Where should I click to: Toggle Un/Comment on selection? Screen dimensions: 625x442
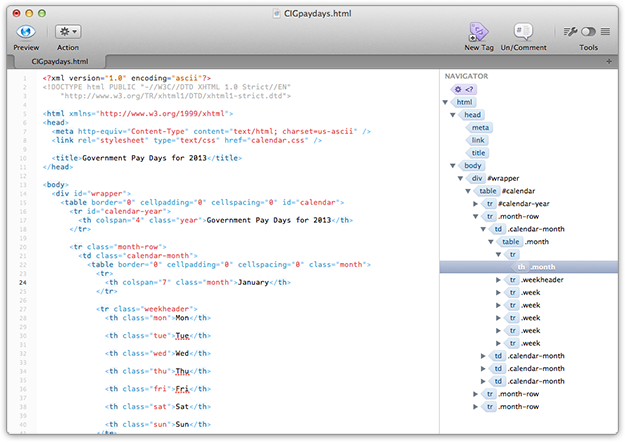click(523, 31)
